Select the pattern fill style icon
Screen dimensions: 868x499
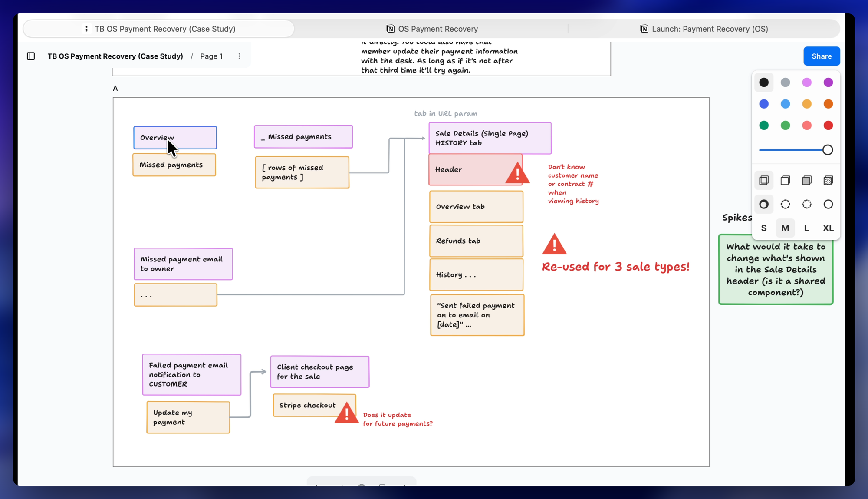click(828, 180)
